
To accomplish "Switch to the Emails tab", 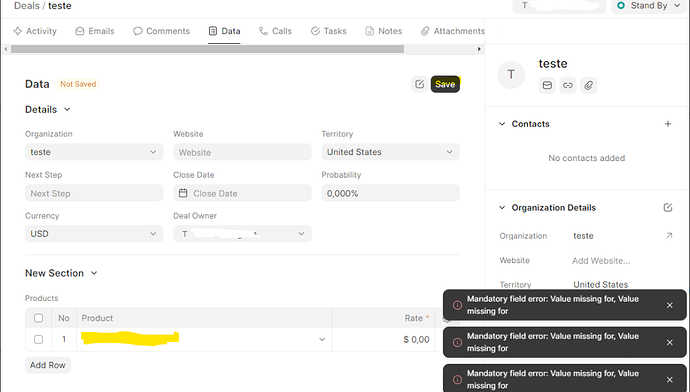I will [95, 31].
